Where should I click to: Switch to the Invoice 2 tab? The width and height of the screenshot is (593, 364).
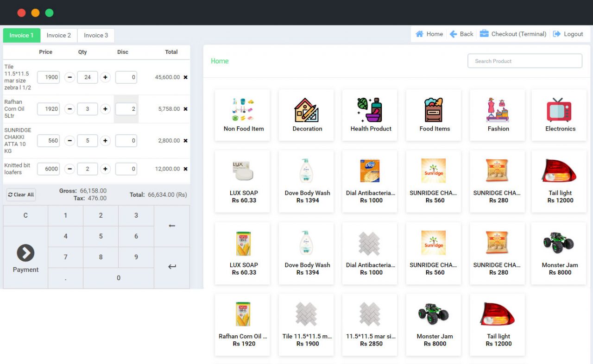click(59, 35)
